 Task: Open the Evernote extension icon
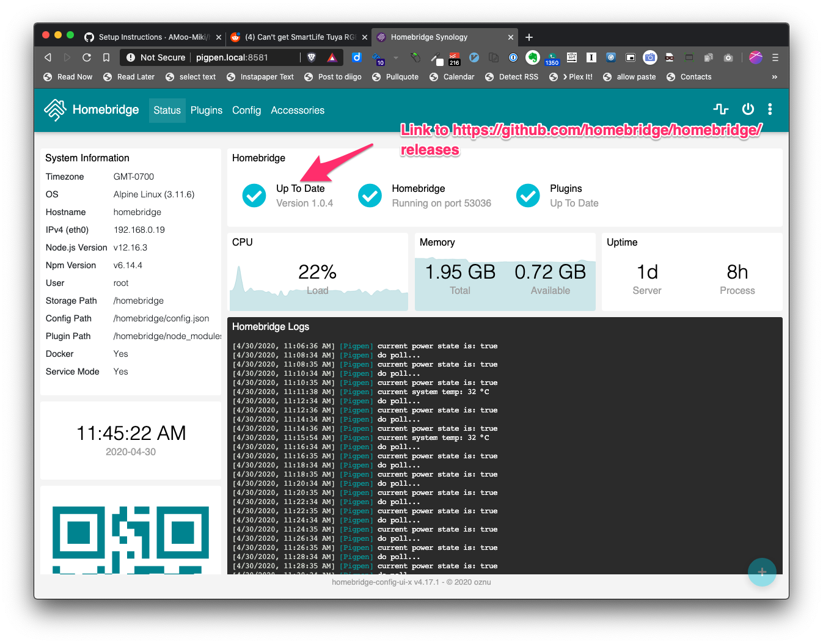click(x=532, y=57)
